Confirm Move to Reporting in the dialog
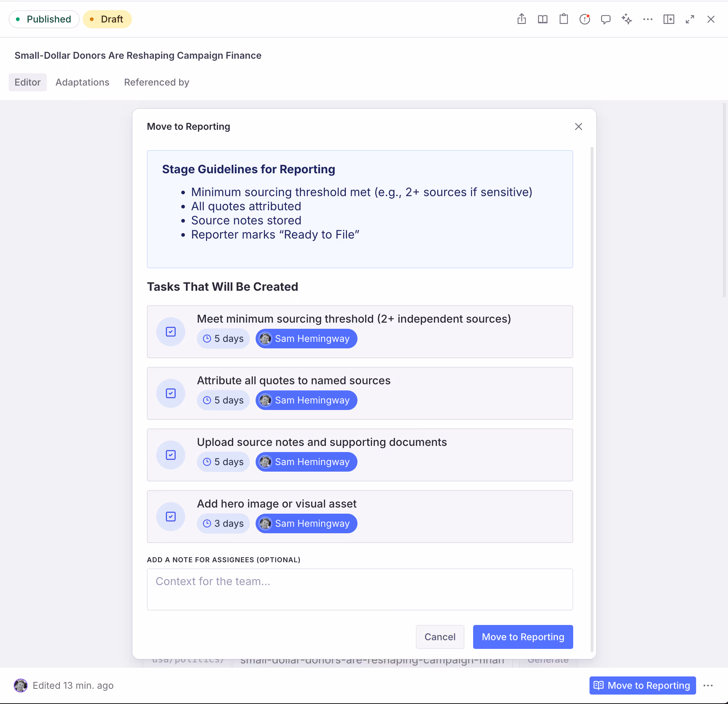The height and width of the screenshot is (704, 728). [x=522, y=637]
